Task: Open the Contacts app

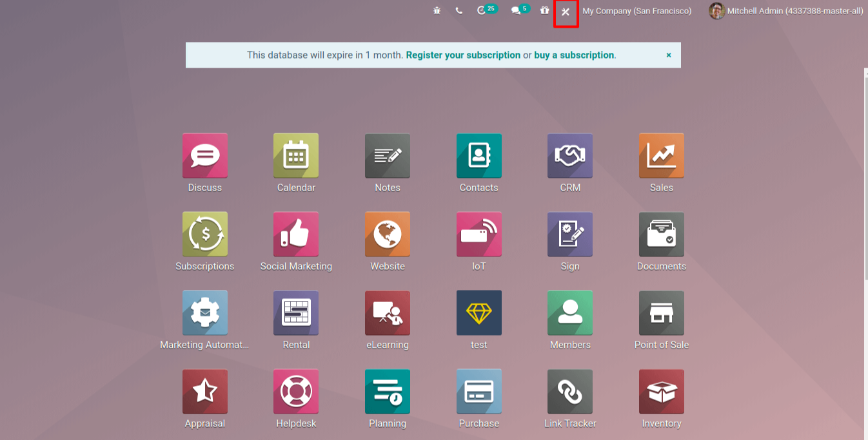Action: [x=479, y=156]
